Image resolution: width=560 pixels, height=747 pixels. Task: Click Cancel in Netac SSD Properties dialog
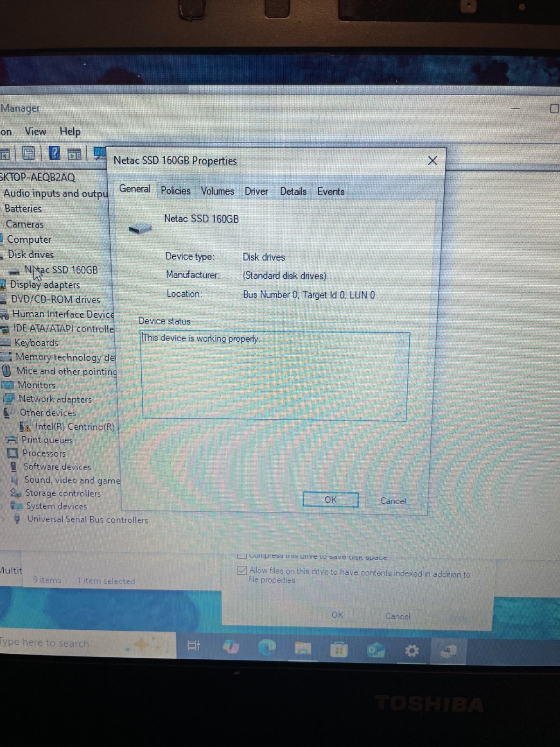(393, 501)
